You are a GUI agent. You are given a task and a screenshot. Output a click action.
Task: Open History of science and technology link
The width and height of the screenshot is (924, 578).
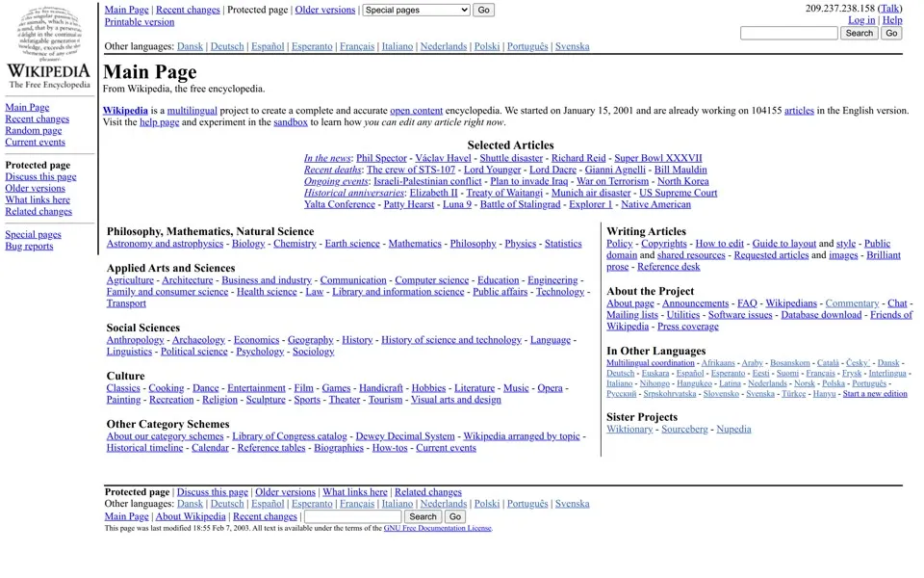pos(451,340)
